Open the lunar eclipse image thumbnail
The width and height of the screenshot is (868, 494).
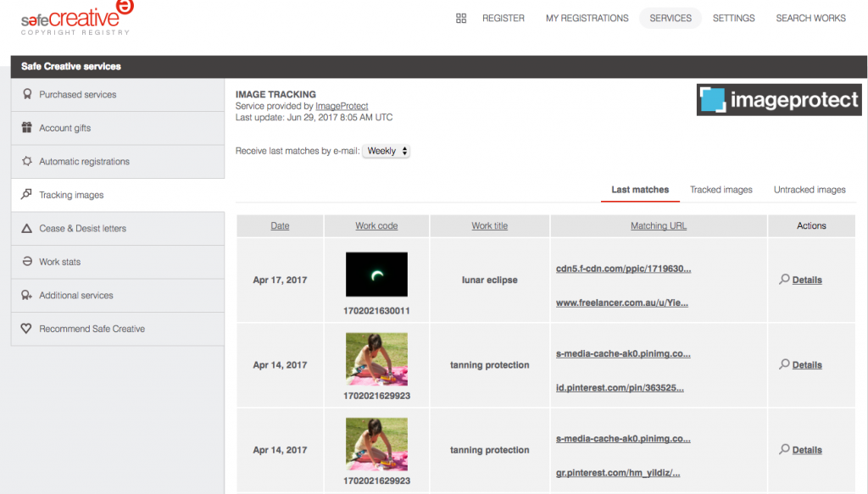pyautogui.click(x=376, y=275)
